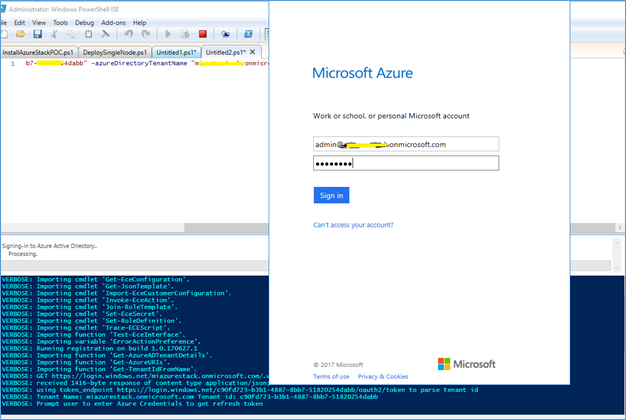Click the Undo arrow toolbar icon
This screenshot has width=626, height=420.
129,34
